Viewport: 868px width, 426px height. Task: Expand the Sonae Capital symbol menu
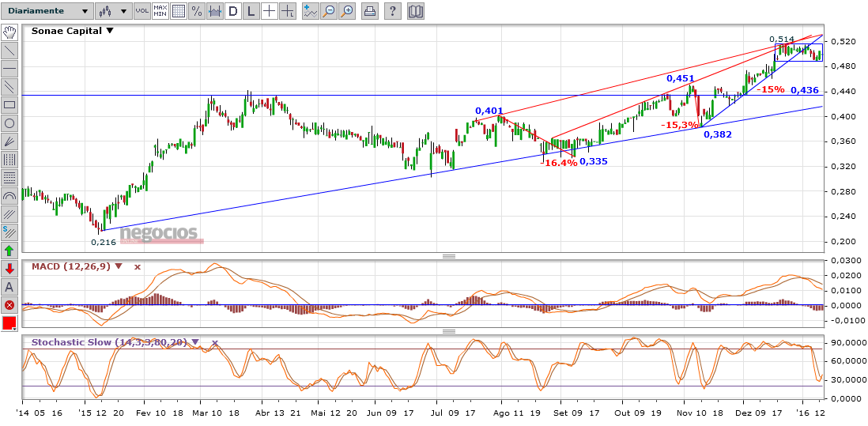[x=110, y=31]
